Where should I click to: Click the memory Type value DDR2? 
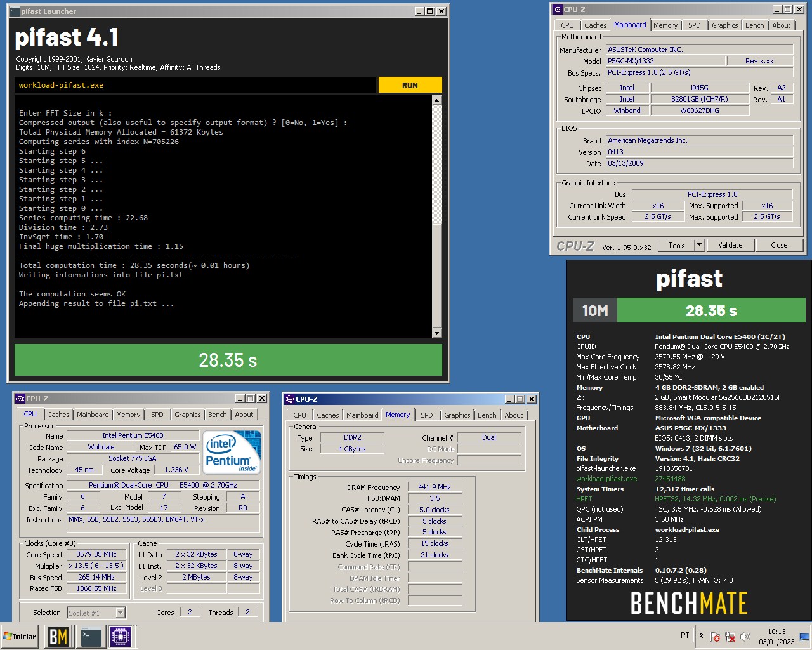pyautogui.click(x=352, y=437)
